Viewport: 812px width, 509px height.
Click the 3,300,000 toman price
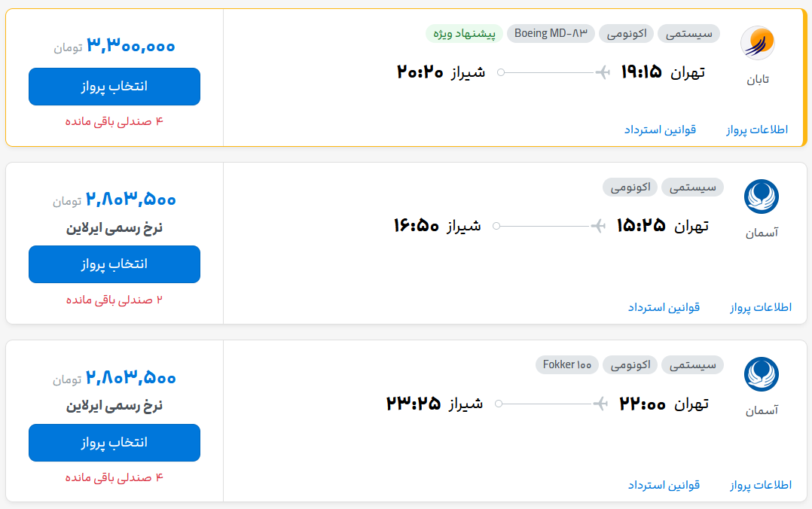tap(131, 46)
